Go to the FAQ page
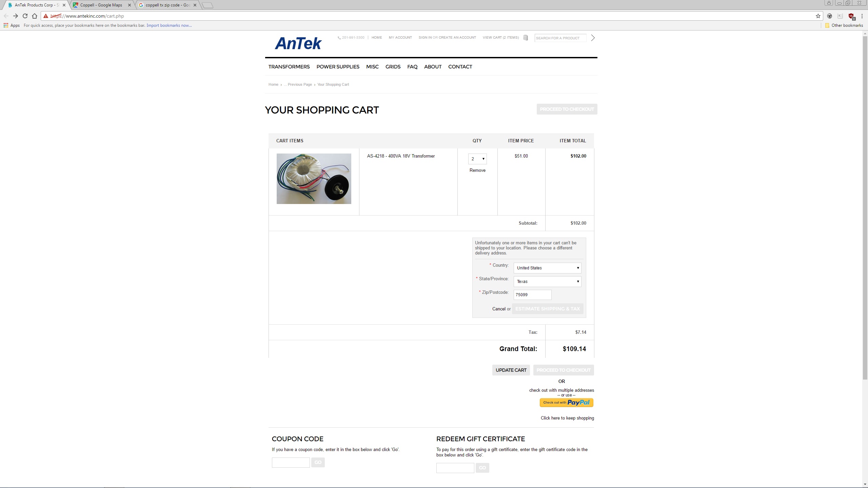868x488 pixels. coord(412,67)
